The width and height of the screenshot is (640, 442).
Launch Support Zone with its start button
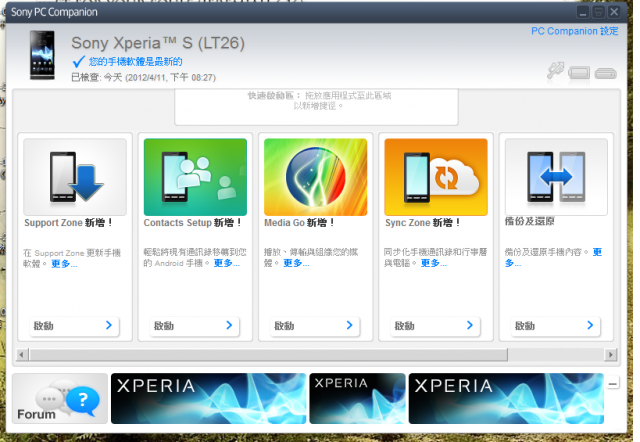(x=74, y=326)
